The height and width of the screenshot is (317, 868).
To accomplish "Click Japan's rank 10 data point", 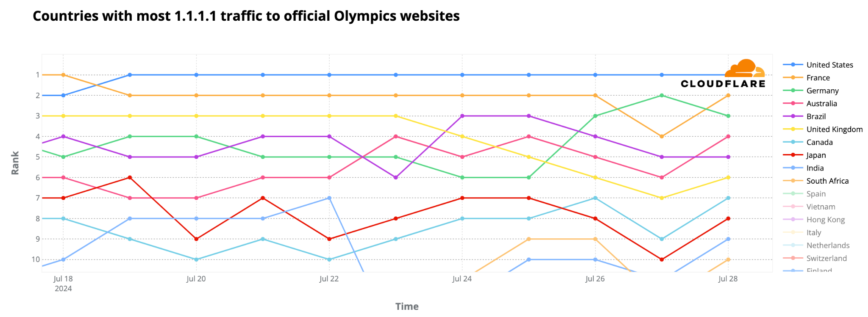I will click(662, 259).
